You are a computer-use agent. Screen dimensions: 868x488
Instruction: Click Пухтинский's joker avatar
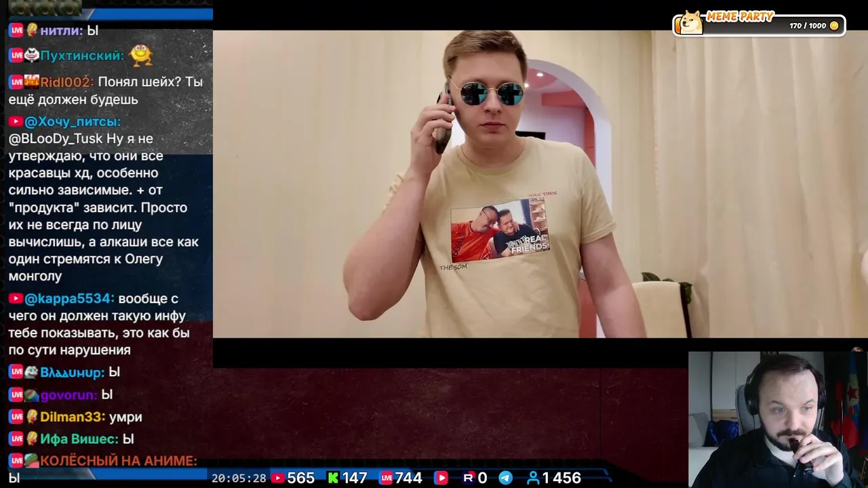click(x=32, y=56)
